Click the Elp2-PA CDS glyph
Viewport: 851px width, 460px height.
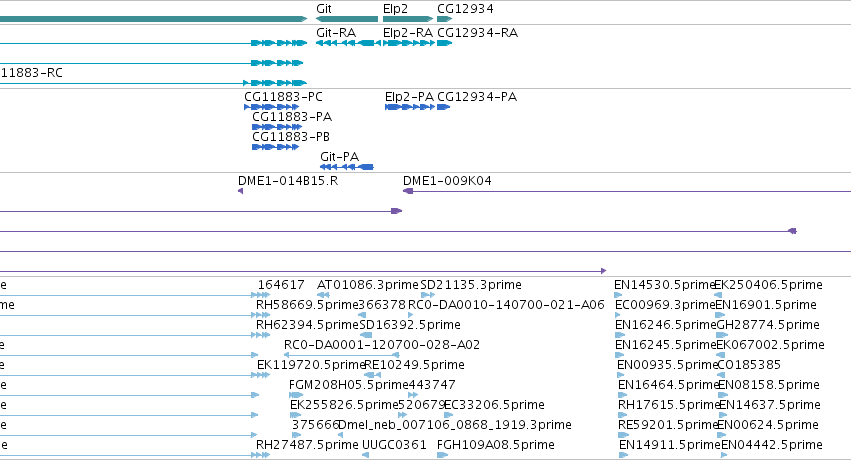(x=410, y=107)
